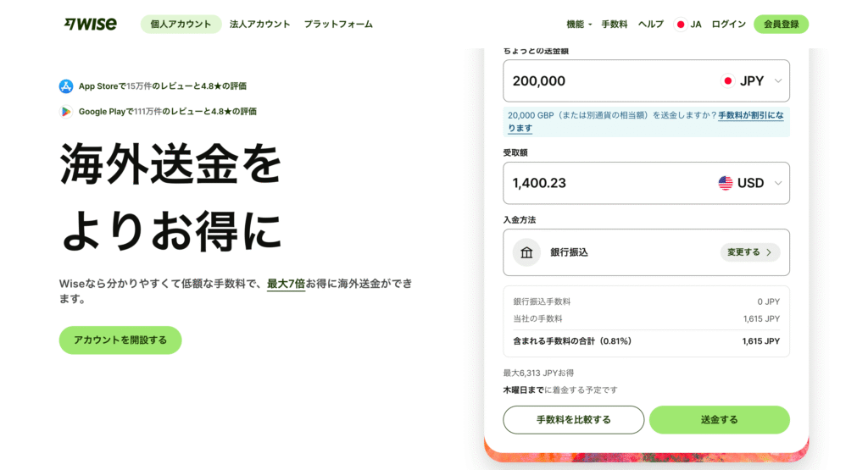Screen dimensions: 868x470
Task: Open the プラットフォーム tab
Action: (x=338, y=25)
